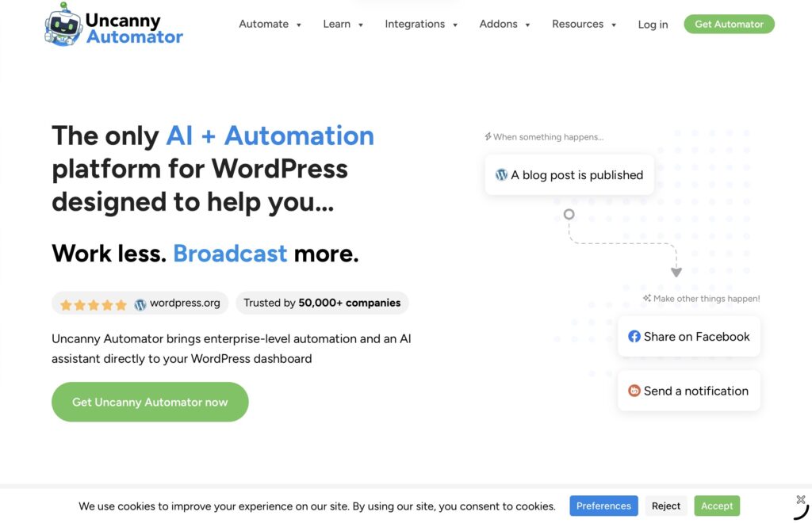
Task: Click the WordPress logo beside wordpress.org
Action: [140, 304]
